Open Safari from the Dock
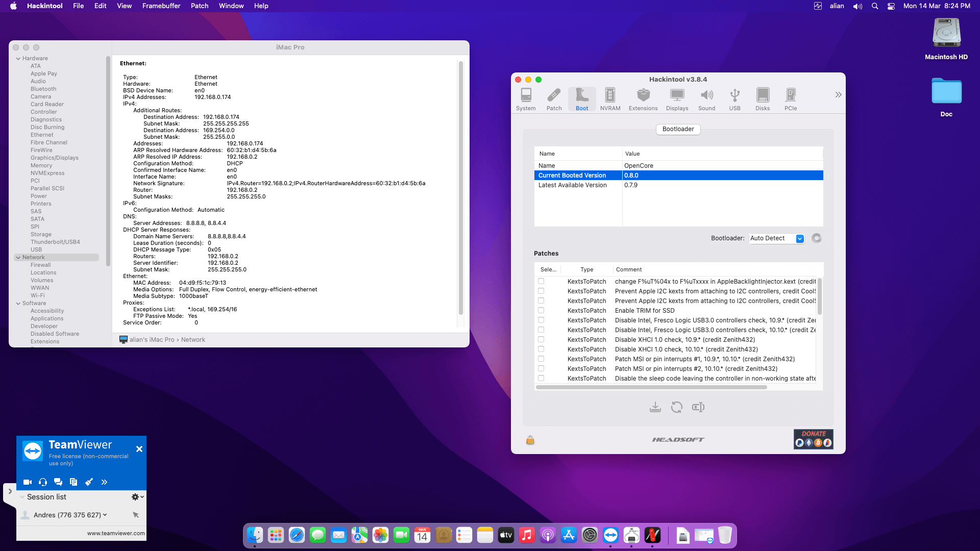This screenshot has height=551, width=980. (x=297, y=535)
